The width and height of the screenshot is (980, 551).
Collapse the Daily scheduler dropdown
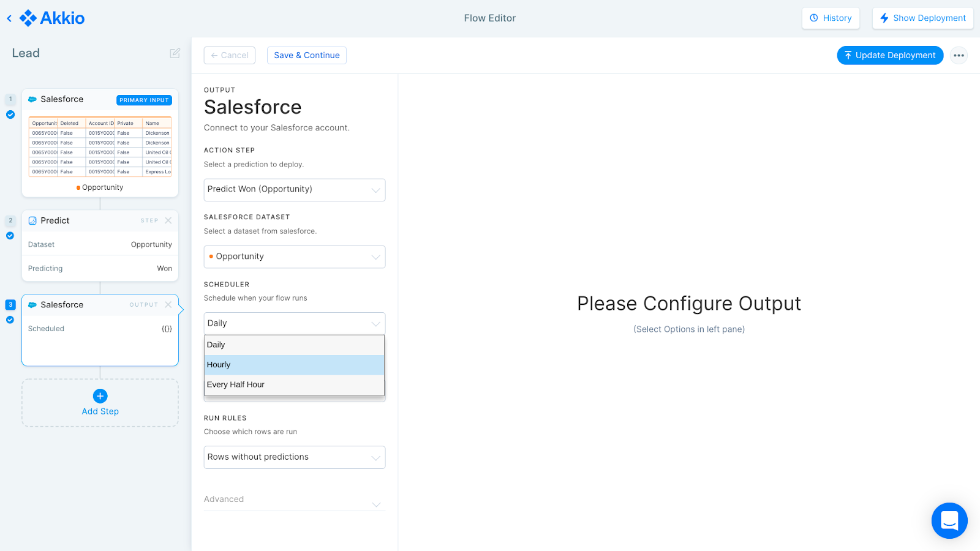click(295, 323)
